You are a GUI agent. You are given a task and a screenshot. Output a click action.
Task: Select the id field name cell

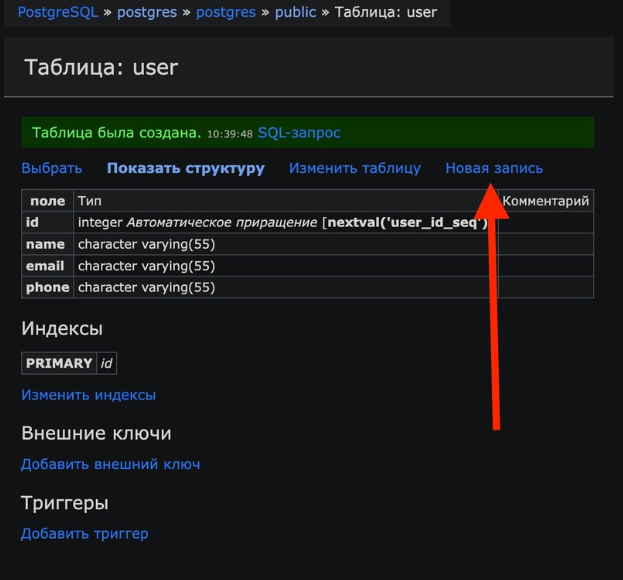33,222
